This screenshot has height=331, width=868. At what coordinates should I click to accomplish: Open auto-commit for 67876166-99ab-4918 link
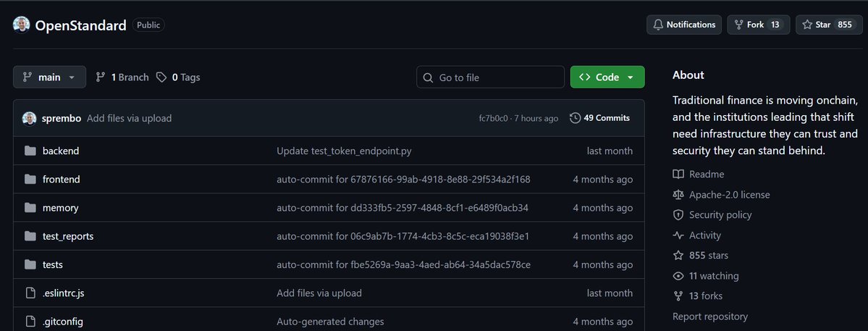coord(403,180)
